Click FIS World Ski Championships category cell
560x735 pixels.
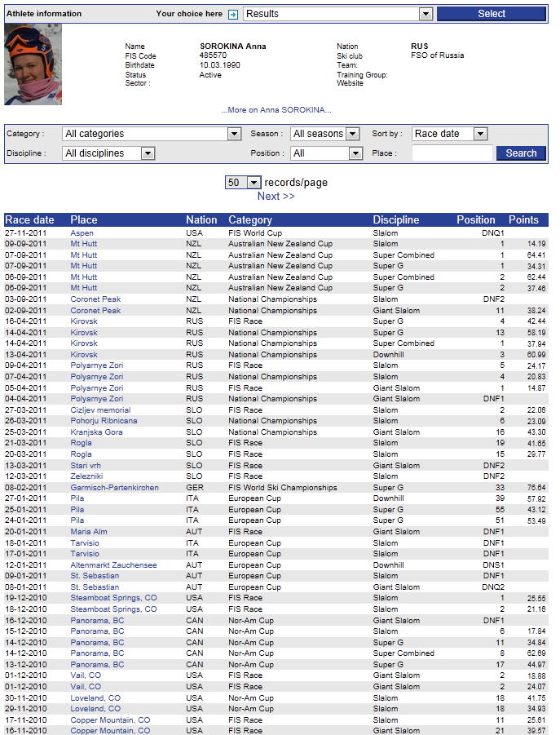coord(283,488)
